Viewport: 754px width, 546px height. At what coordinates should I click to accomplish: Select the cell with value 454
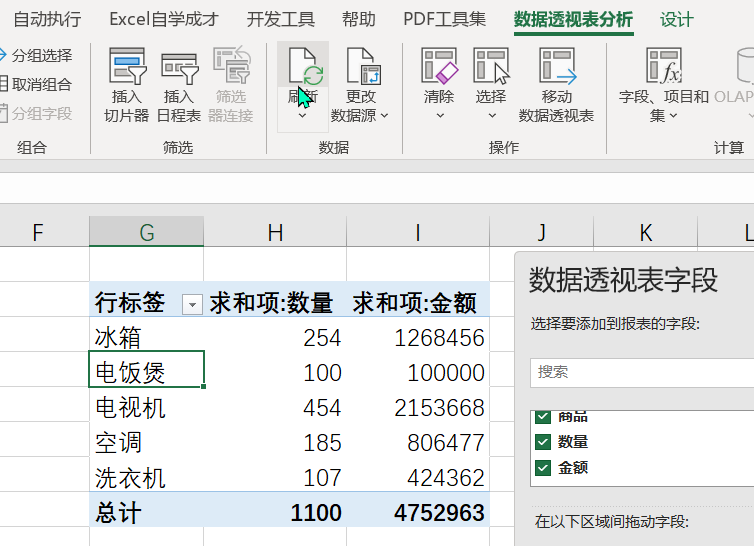(275, 405)
